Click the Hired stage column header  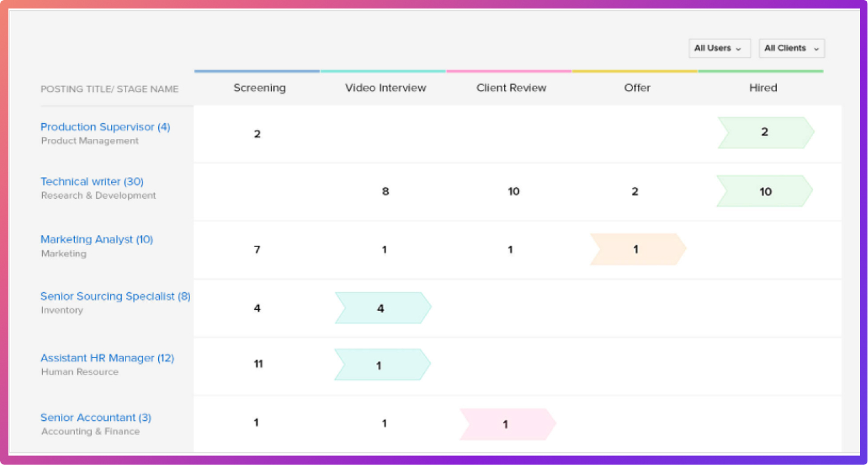pyautogui.click(x=763, y=88)
